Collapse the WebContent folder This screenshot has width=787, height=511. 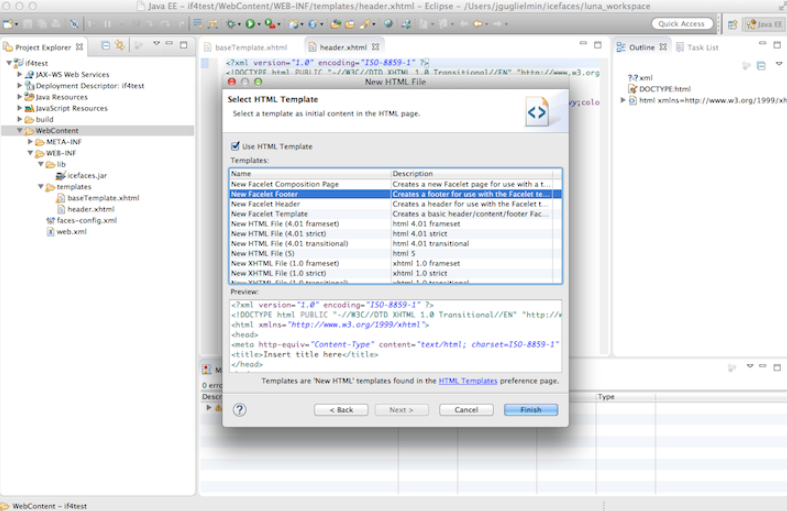coord(19,131)
